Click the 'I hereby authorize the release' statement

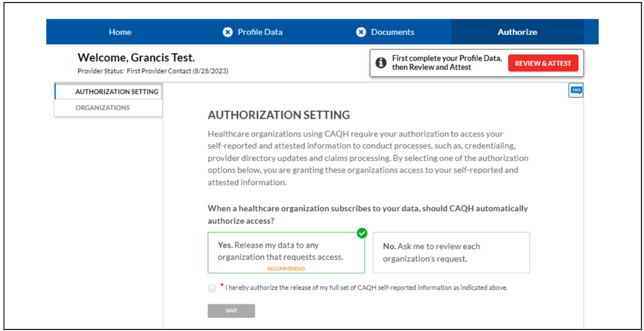click(366, 288)
